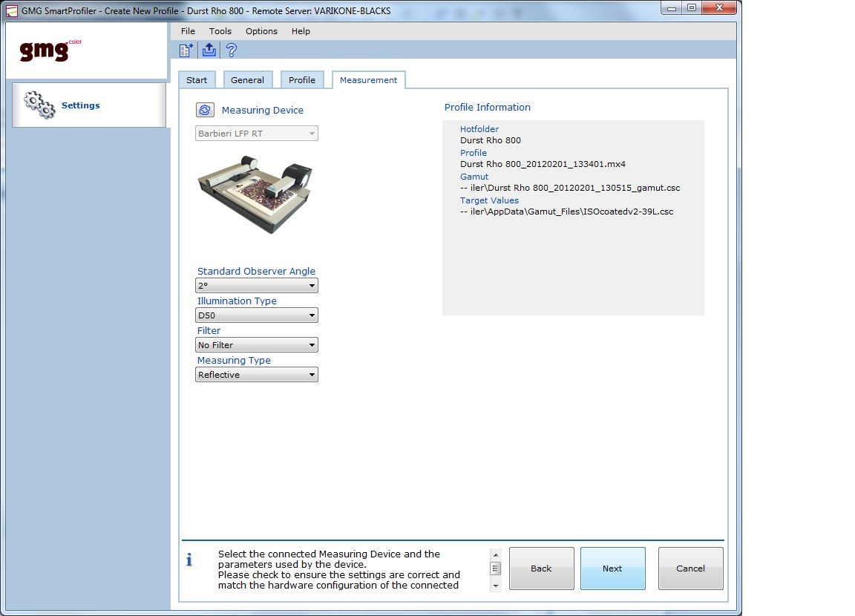Click the hint text scrollbar thumb
Viewport: 855px width, 616px height.
point(495,569)
